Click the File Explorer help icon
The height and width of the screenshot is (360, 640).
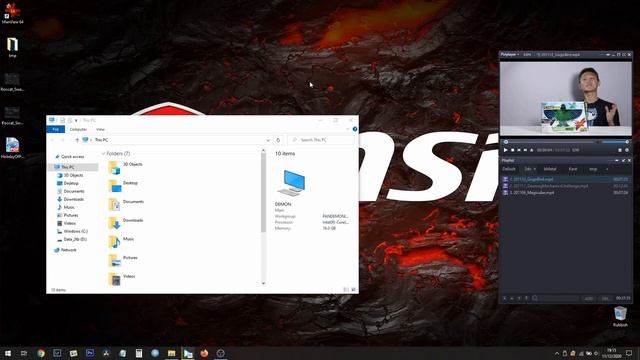click(355, 129)
